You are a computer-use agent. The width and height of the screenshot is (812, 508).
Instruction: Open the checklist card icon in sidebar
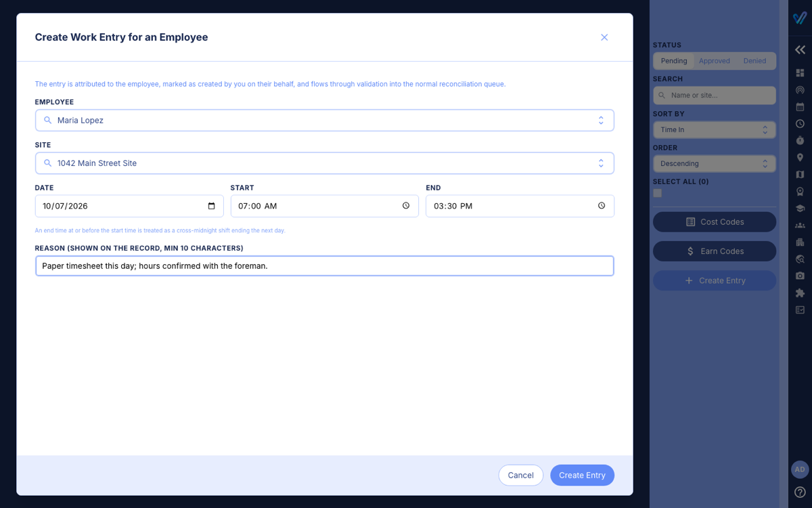800,310
